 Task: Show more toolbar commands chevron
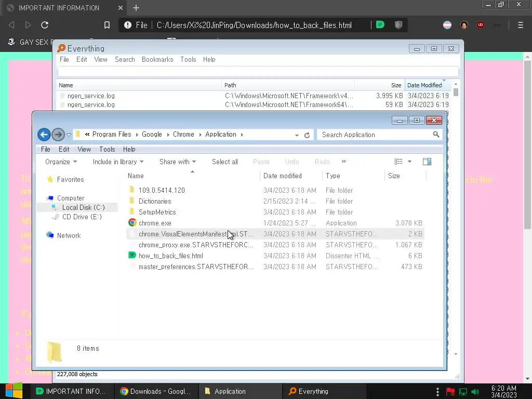(x=344, y=162)
